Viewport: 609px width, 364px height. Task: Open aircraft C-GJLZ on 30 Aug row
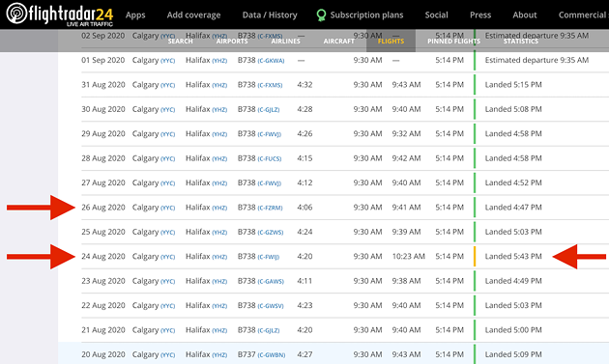pyautogui.click(x=269, y=110)
